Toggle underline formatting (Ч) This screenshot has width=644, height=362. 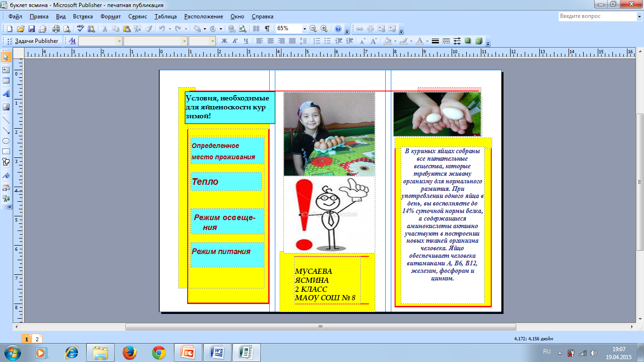(246, 41)
